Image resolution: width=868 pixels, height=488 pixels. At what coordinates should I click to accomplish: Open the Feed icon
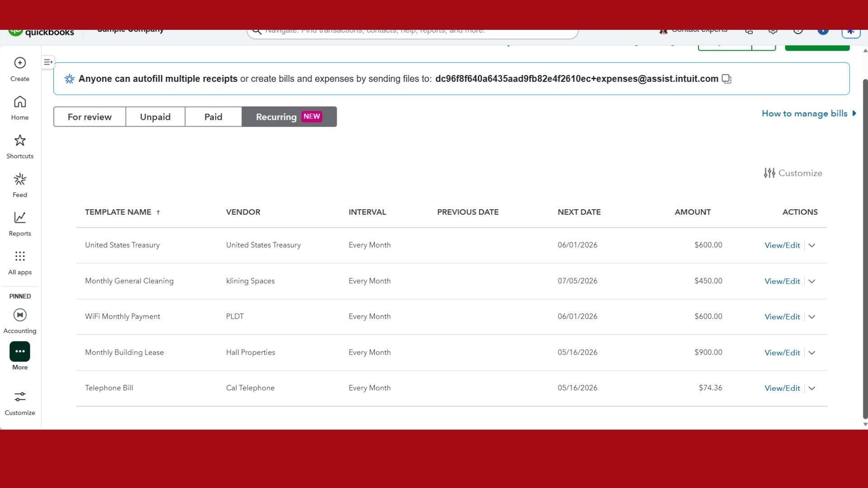point(20,179)
